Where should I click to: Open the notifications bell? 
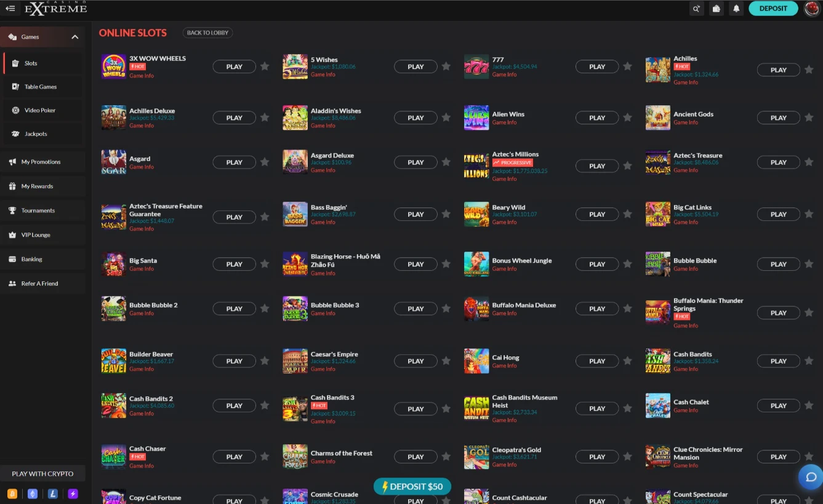736,9
